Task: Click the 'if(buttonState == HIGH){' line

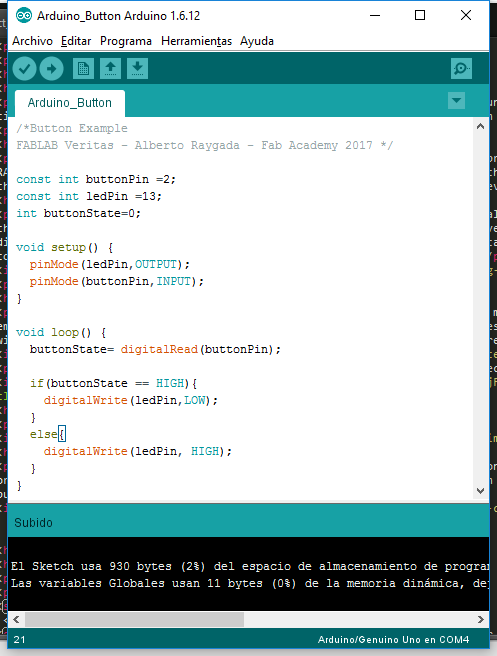Action: pos(113,384)
